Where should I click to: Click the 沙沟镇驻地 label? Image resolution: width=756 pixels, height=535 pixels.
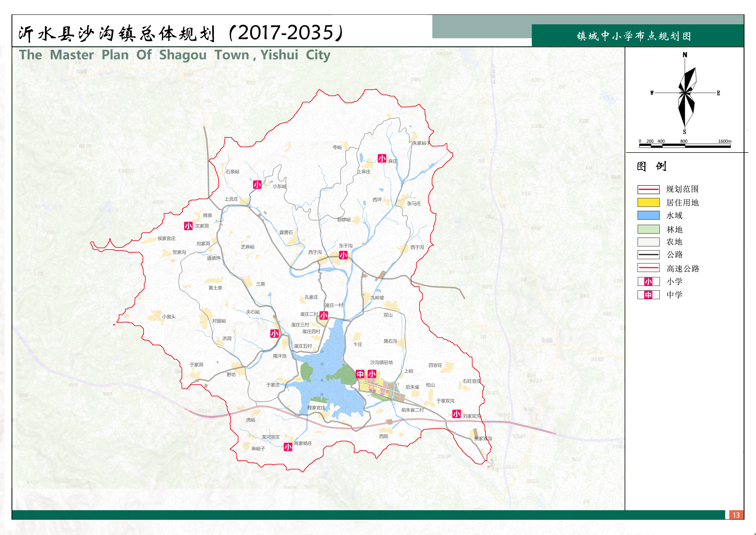point(381,362)
